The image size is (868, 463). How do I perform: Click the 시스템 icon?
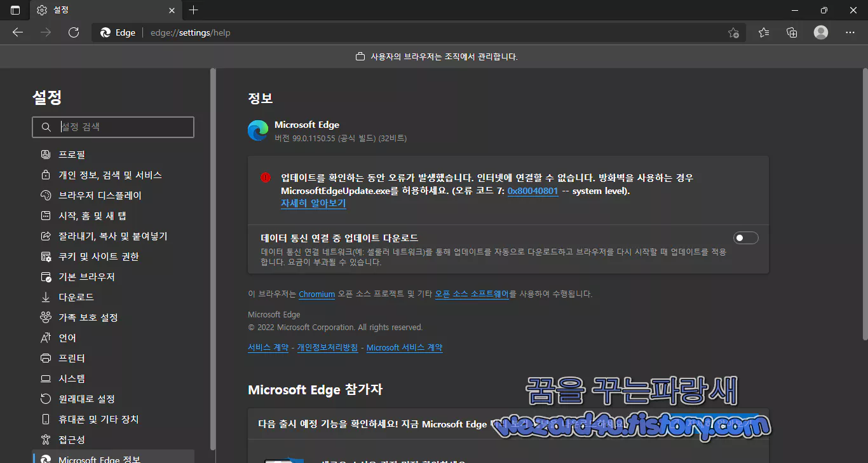pyautogui.click(x=46, y=378)
